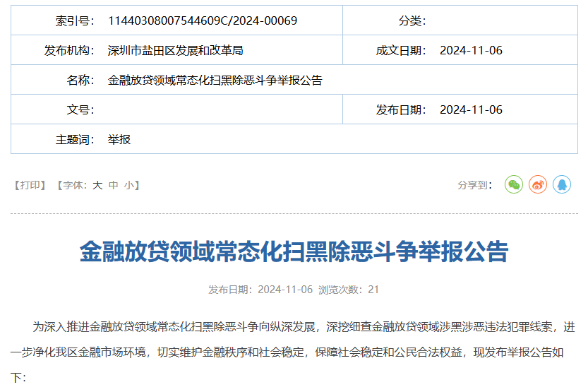This screenshot has height=392, width=588.
Task: Set font size to 中 (medium)
Action: 113,185
